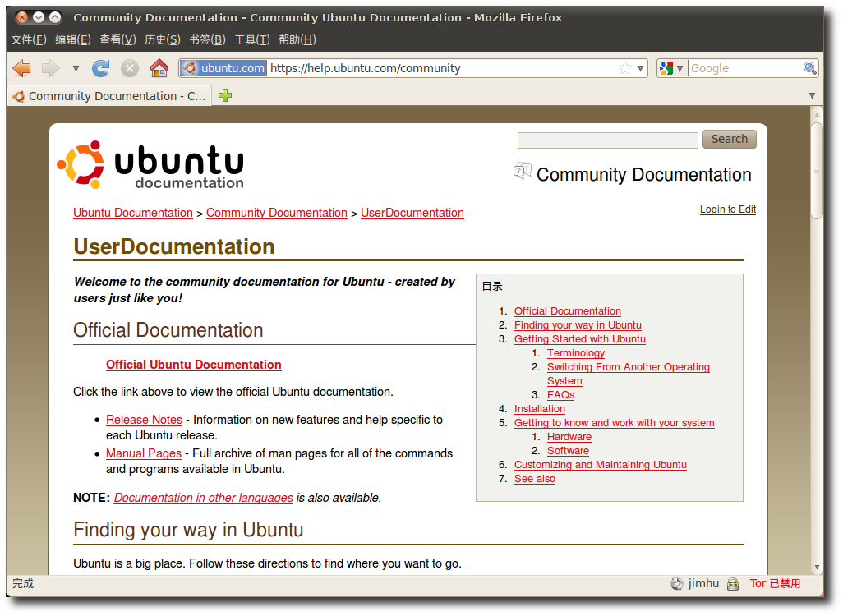The width and height of the screenshot is (843, 616).
Task: Click the 完成 status bar text
Action: (x=23, y=584)
